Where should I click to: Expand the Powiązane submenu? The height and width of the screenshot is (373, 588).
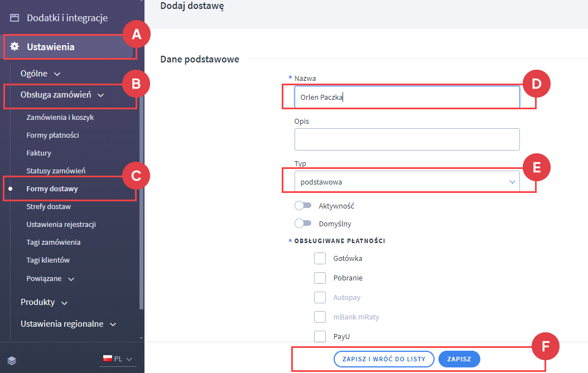(x=50, y=278)
